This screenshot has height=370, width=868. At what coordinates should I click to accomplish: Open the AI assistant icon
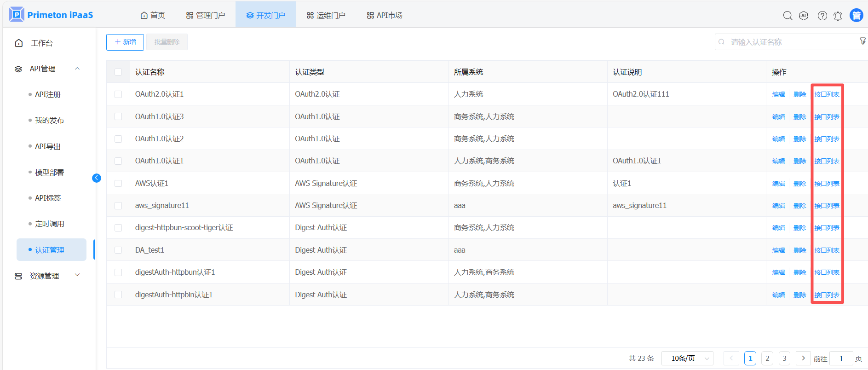(x=804, y=16)
